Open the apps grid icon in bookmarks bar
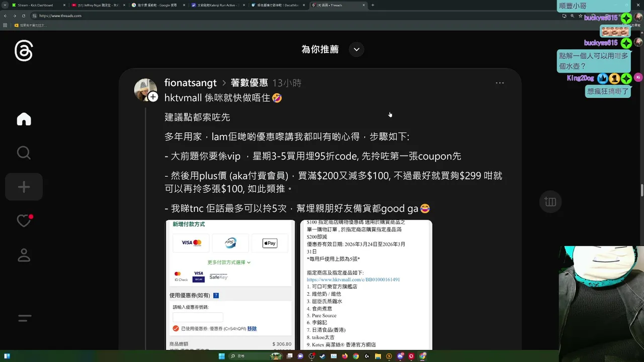This screenshot has width=644, height=362. pyautogui.click(x=5, y=25)
